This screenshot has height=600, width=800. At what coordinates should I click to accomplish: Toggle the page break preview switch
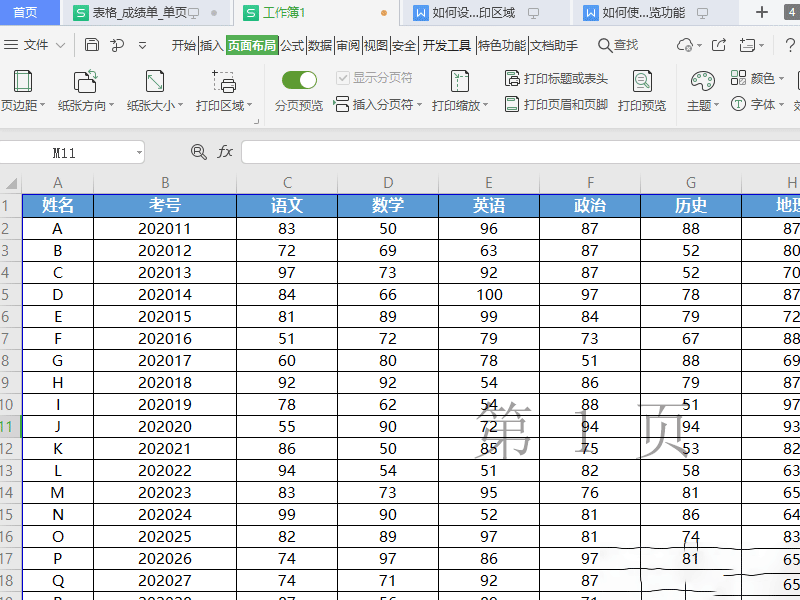pos(299,80)
